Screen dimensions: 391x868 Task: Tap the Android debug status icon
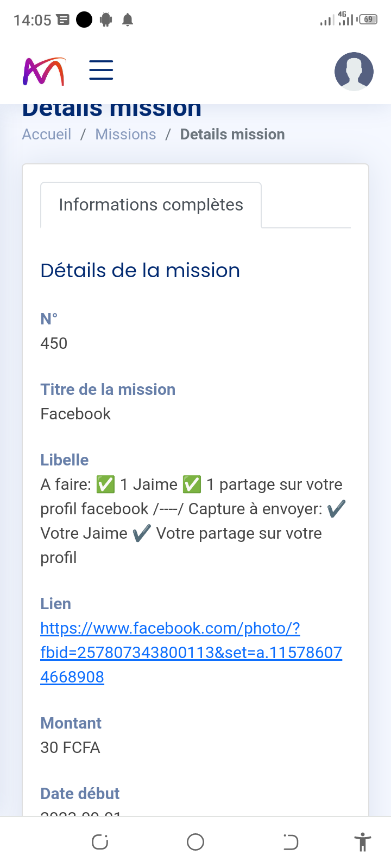(106, 20)
